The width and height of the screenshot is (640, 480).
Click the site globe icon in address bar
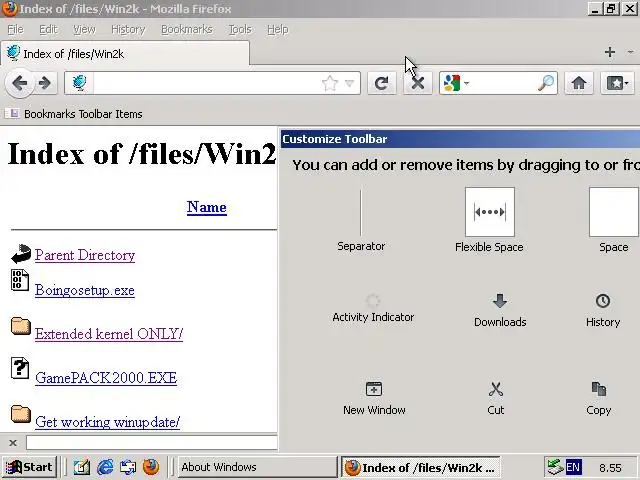[79, 83]
